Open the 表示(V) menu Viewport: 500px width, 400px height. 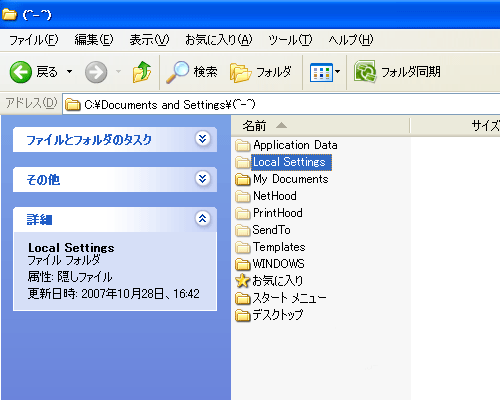(149, 40)
